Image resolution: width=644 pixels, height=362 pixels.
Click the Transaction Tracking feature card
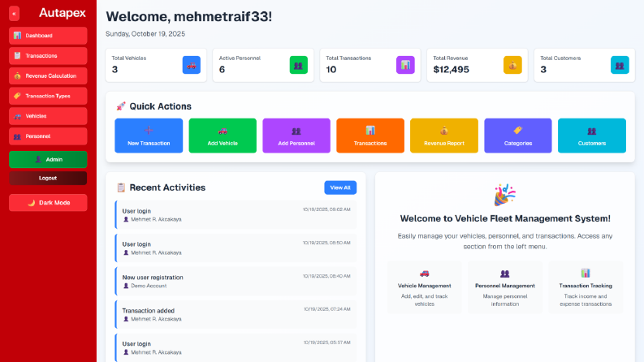click(586, 287)
